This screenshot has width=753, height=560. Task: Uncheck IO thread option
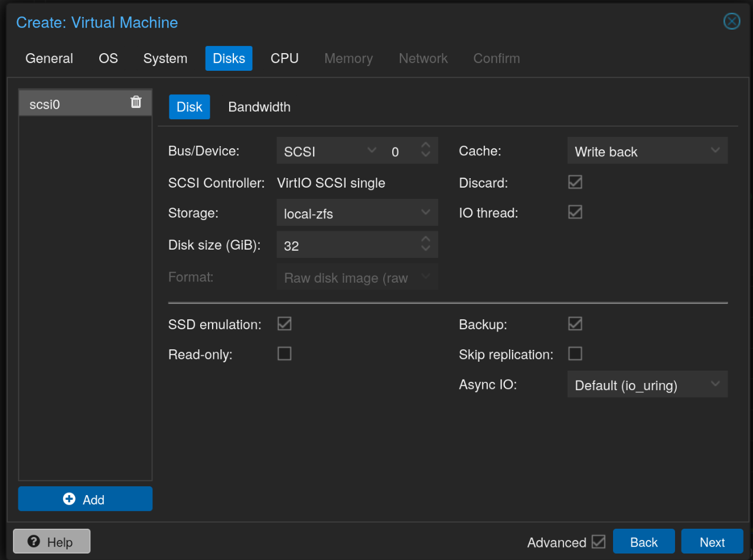(x=575, y=212)
